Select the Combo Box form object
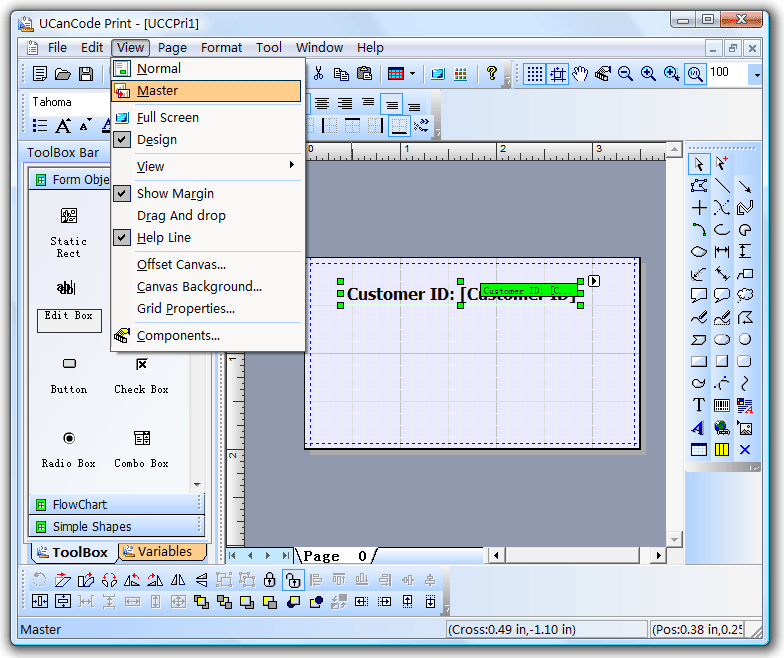This screenshot has width=784, height=658. (x=142, y=450)
